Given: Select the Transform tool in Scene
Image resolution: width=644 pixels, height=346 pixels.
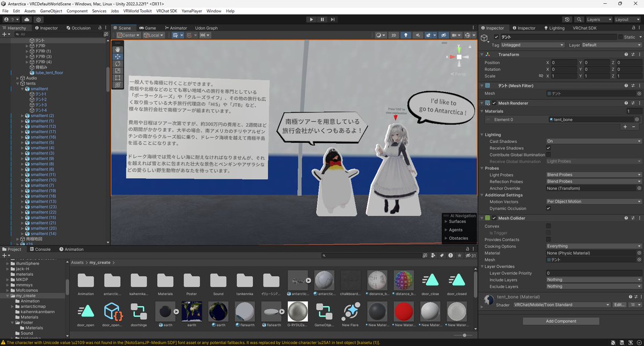Looking at the screenshot, I should pos(118,85).
